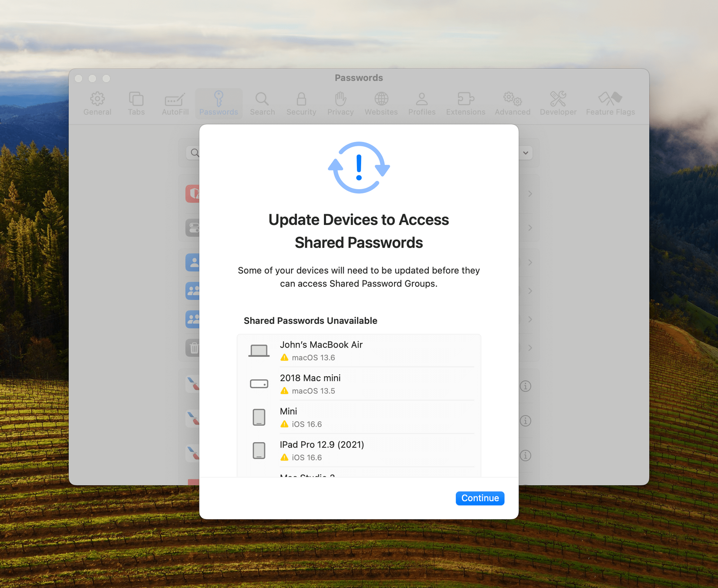718x588 pixels.
Task: Click Continue to proceed with setup
Action: (480, 499)
